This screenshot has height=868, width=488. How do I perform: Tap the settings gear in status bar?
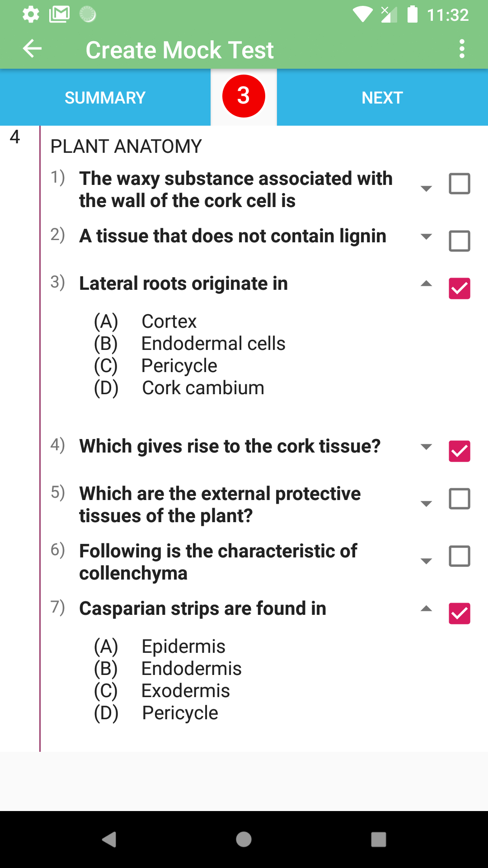[31, 14]
